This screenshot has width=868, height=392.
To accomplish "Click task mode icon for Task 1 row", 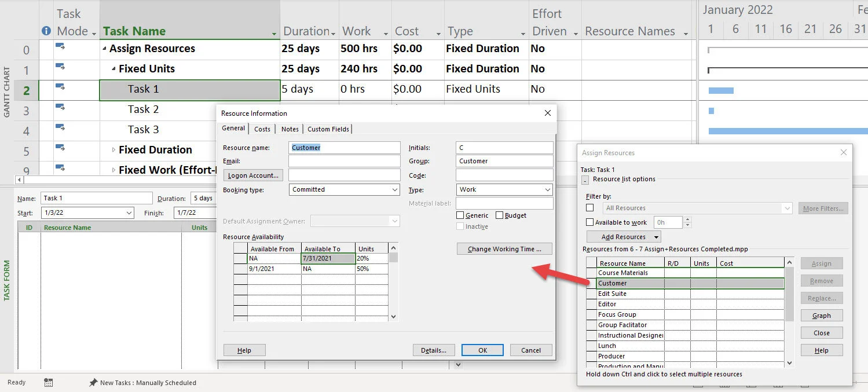I will (60, 87).
